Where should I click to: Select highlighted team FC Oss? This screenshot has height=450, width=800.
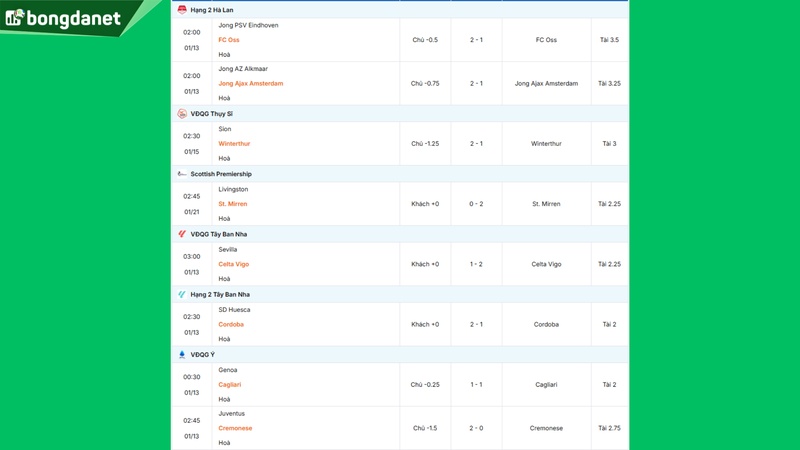pos(229,40)
